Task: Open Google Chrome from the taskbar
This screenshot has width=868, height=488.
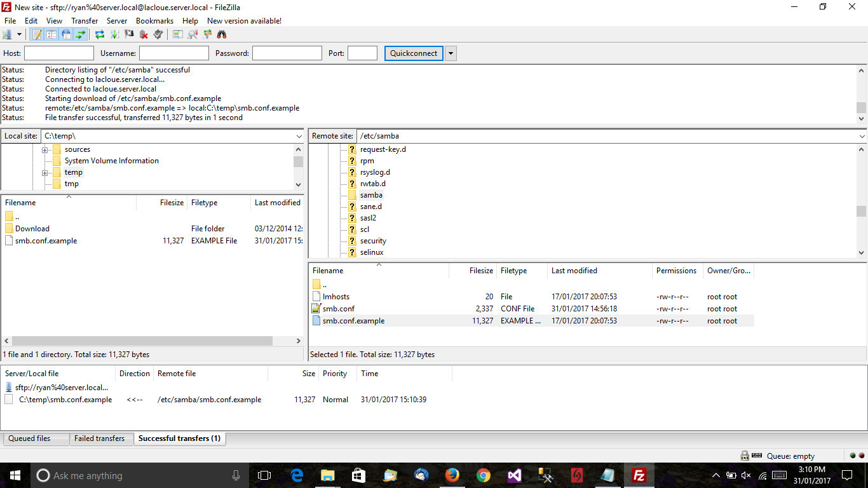Action: pos(484,475)
